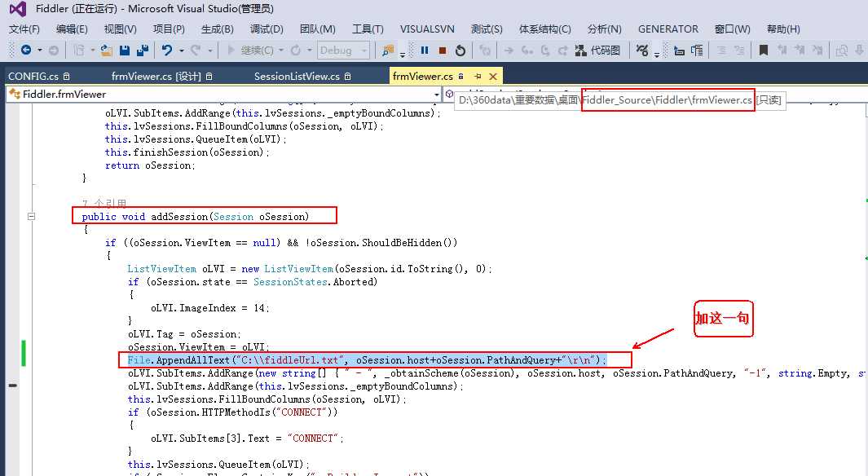Click the Find in Files icon

click(387, 51)
